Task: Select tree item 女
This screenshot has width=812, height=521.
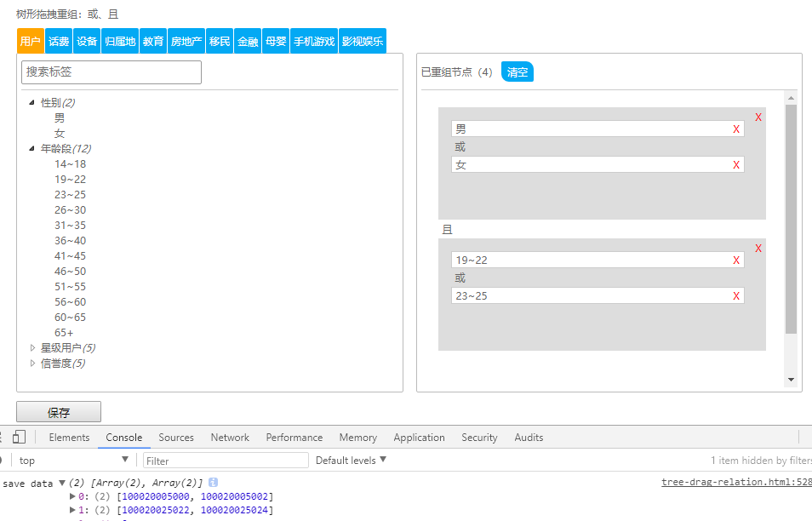Action: click(x=60, y=133)
